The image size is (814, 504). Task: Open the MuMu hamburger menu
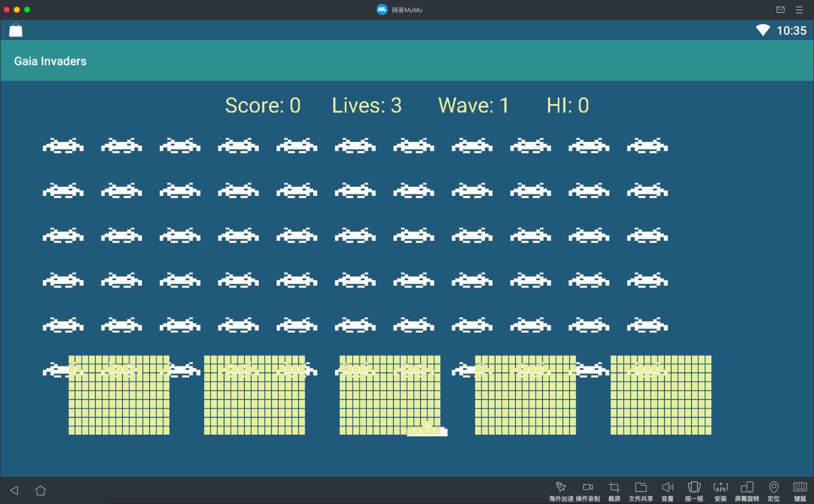coord(800,10)
